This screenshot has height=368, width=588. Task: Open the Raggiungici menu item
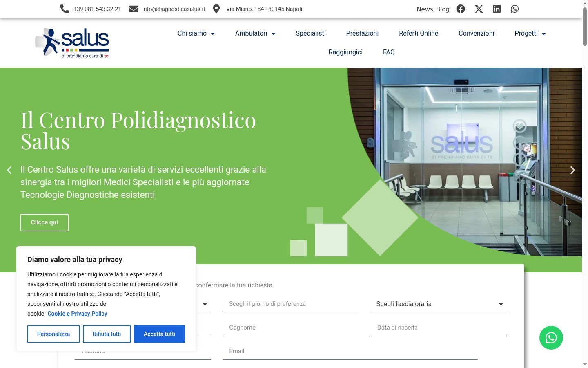tap(345, 52)
